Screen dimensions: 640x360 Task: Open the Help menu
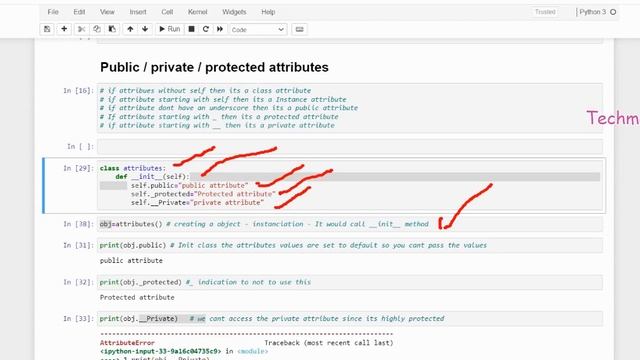pyautogui.click(x=268, y=12)
